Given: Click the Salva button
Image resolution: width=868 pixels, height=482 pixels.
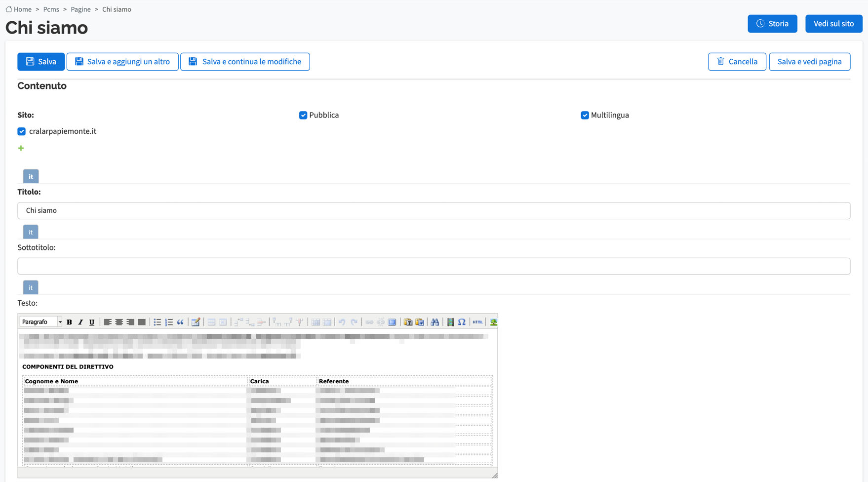Looking at the screenshot, I should 41,62.
